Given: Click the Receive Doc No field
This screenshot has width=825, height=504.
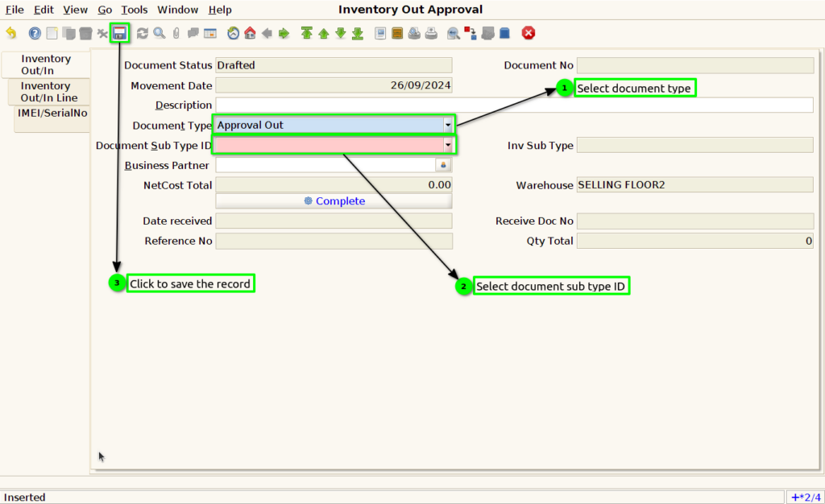Looking at the screenshot, I should 695,221.
